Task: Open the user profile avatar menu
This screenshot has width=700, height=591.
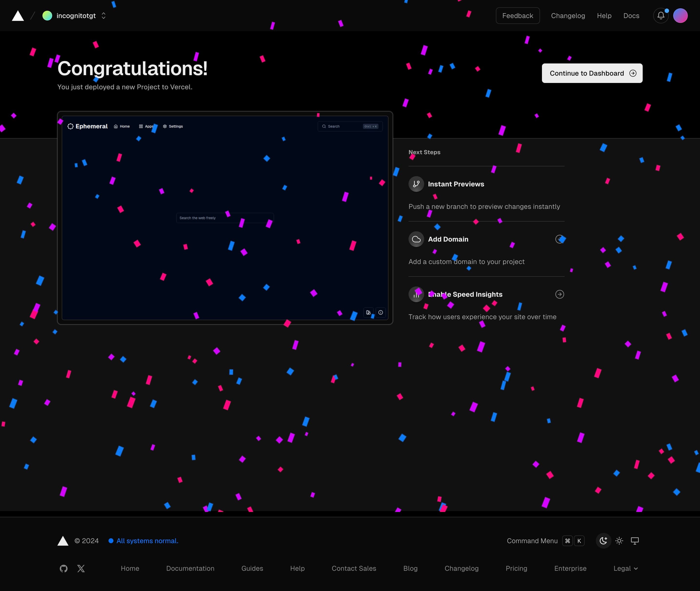Action: 680,16
